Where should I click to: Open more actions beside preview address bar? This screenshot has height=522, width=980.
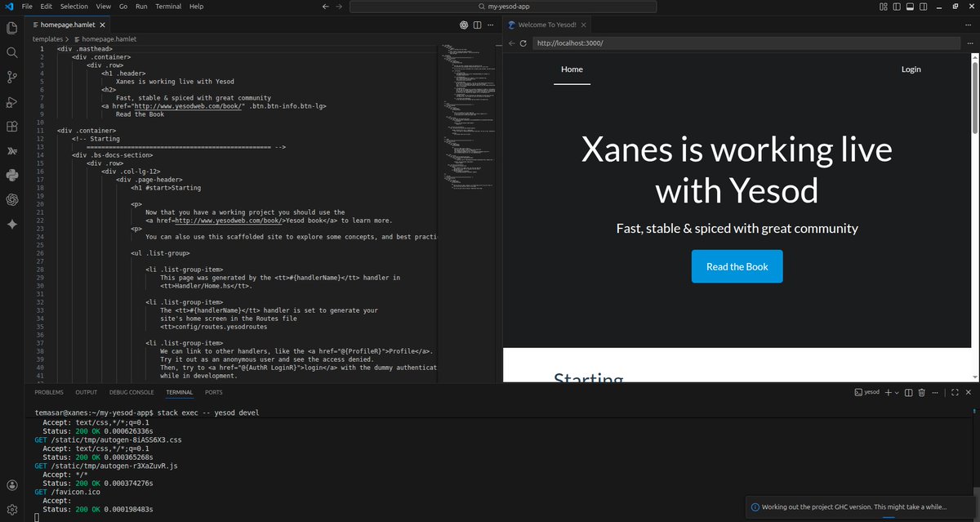click(971, 42)
